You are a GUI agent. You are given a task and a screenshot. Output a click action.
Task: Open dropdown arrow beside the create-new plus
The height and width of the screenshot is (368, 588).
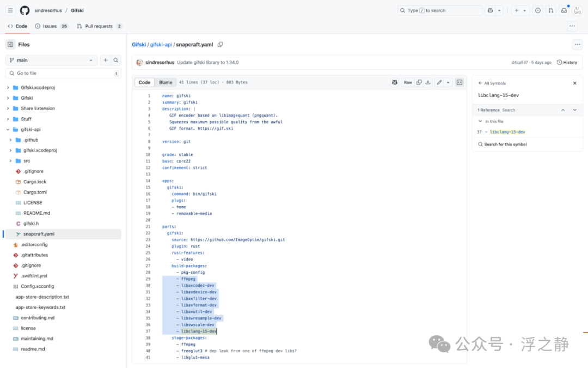coord(525,10)
